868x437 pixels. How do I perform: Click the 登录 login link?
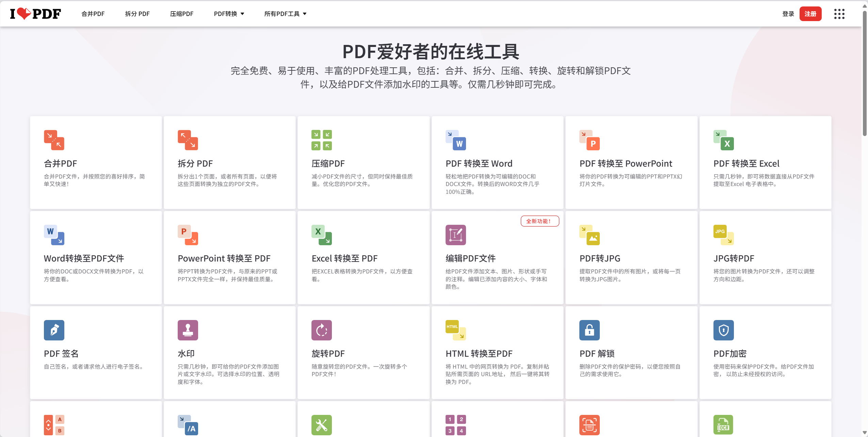788,14
